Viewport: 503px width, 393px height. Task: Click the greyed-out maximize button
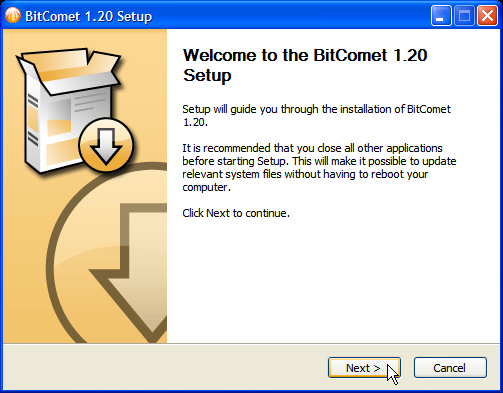pos(464,16)
